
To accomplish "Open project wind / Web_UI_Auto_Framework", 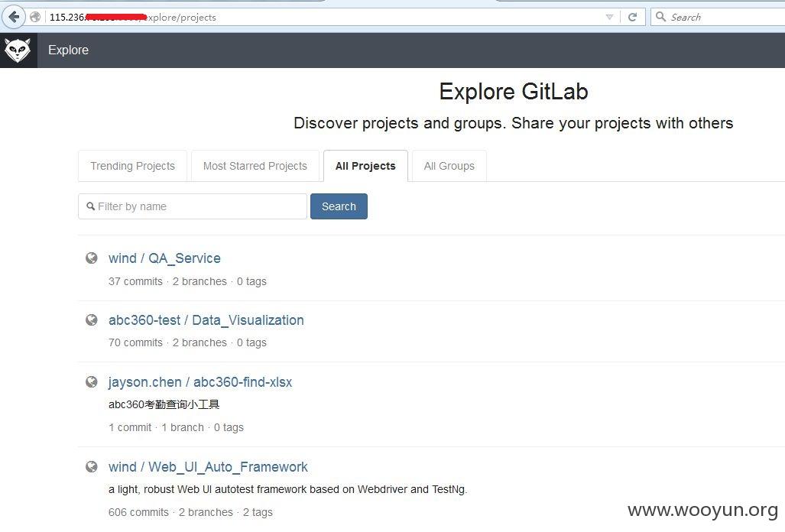I will 208,467.
